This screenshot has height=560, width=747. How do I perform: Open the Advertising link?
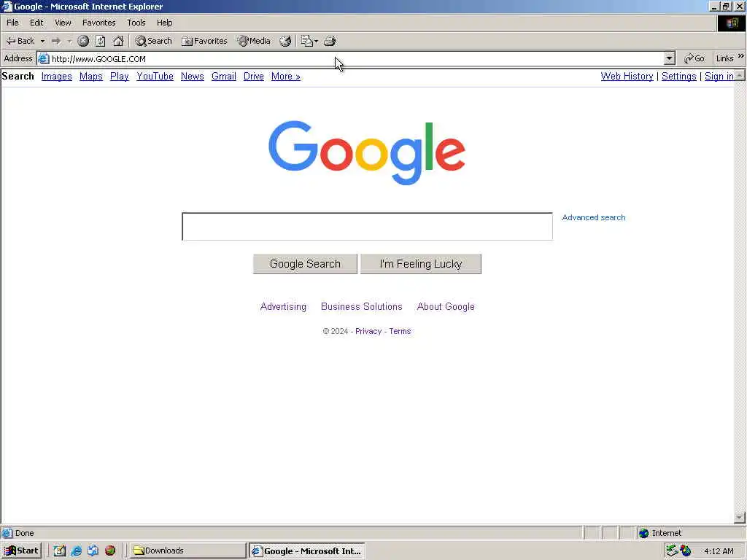283,307
